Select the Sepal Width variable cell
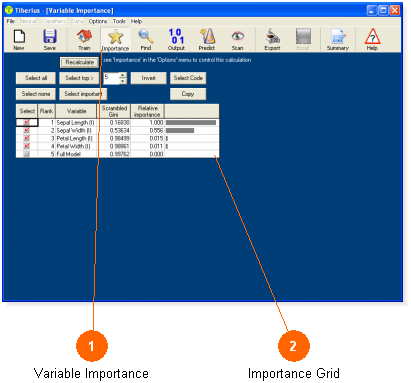The width and height of the screenshot is (411, 383). 76,130
